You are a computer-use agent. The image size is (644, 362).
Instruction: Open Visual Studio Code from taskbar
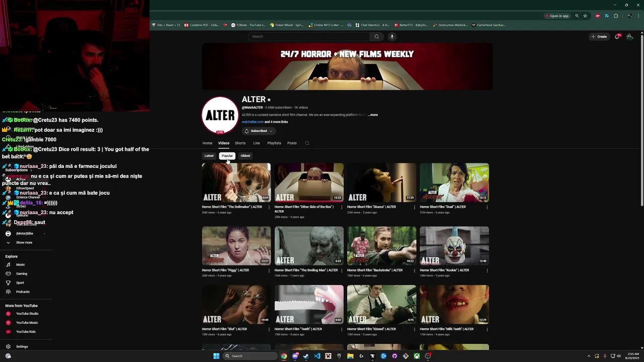[317, 356]
